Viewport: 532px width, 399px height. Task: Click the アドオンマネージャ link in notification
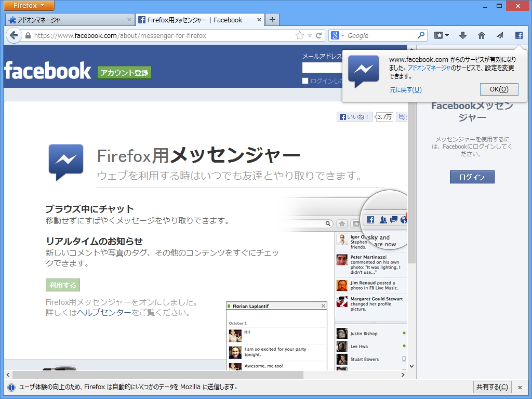click(x=429, y=68)
